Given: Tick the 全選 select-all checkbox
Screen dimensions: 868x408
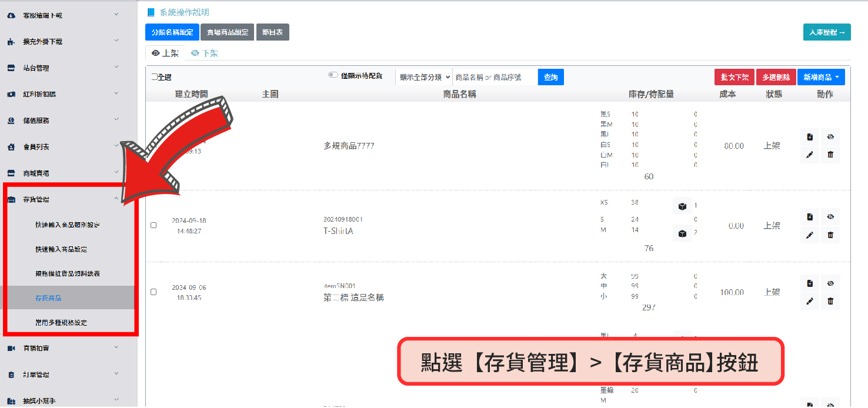Looking at the screenshot, I should pos(154,77).
